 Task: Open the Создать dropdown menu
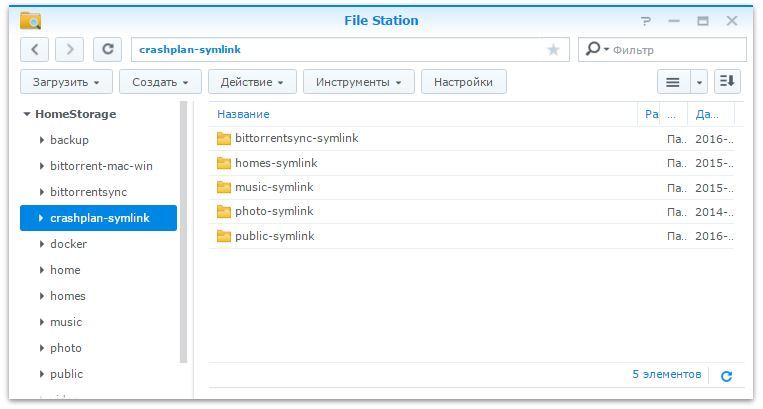tap(160, 82)
